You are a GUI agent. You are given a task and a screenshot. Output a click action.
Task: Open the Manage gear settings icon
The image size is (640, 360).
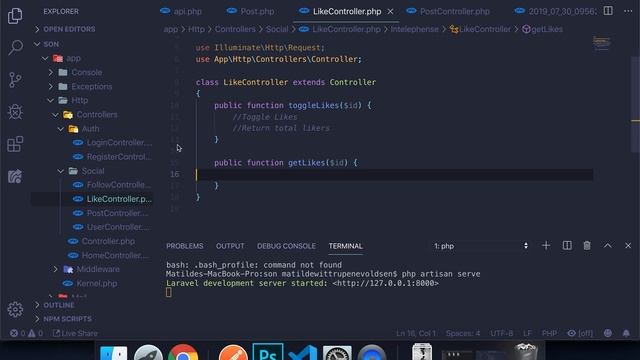[15, 309]
